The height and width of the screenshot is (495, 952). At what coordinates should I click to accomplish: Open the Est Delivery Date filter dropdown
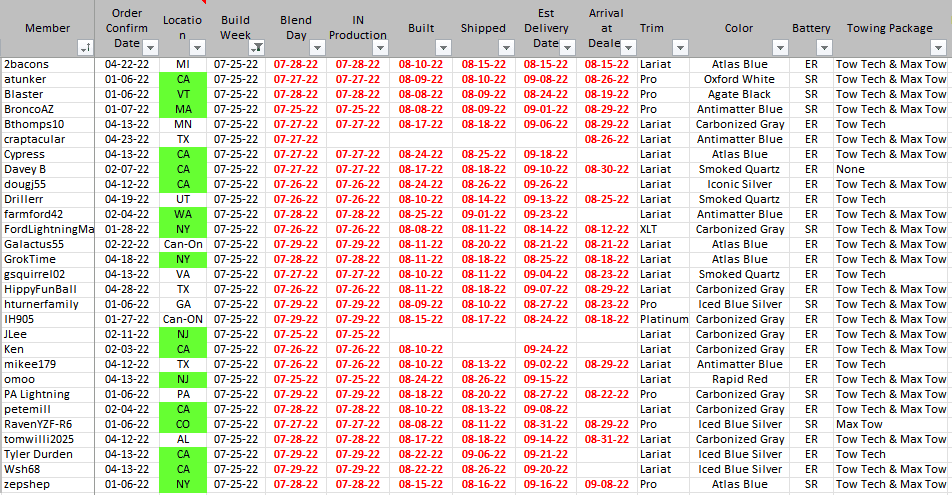tap(568, 48)
